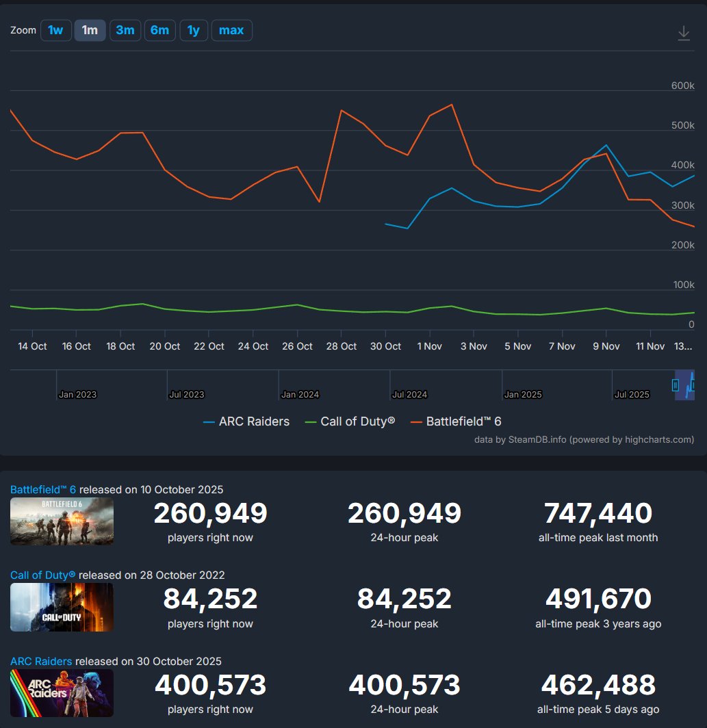Click the 28 Oct axis label
This screenshot has height=728, width=707.
coord(342,346)
